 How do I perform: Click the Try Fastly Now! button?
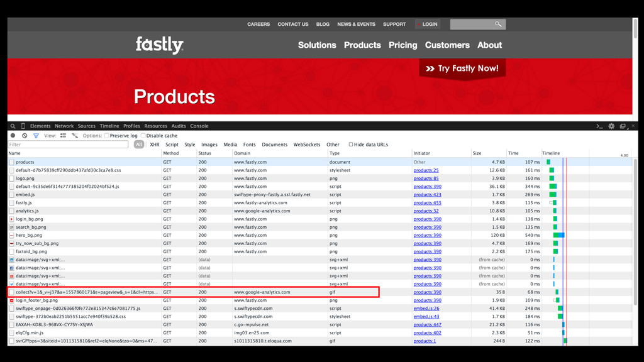[x=462, y=68]
